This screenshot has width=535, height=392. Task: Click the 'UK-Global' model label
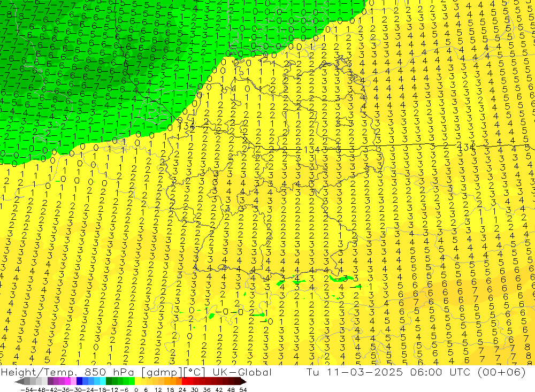coord(242,372)
